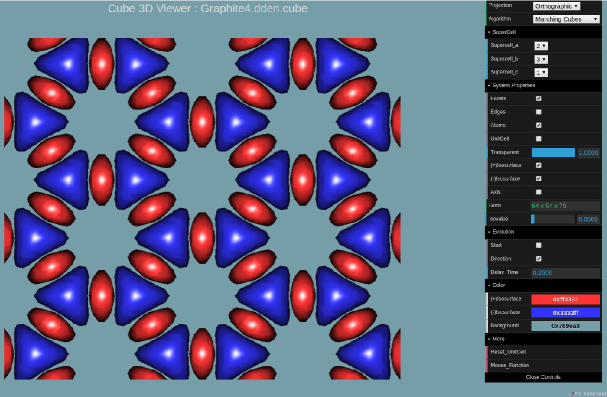This screenshot has width=607, height=397.
Task: Click the blue (-)isosurface color swatch
Action: pyautogui.click(x=565, y=312)
